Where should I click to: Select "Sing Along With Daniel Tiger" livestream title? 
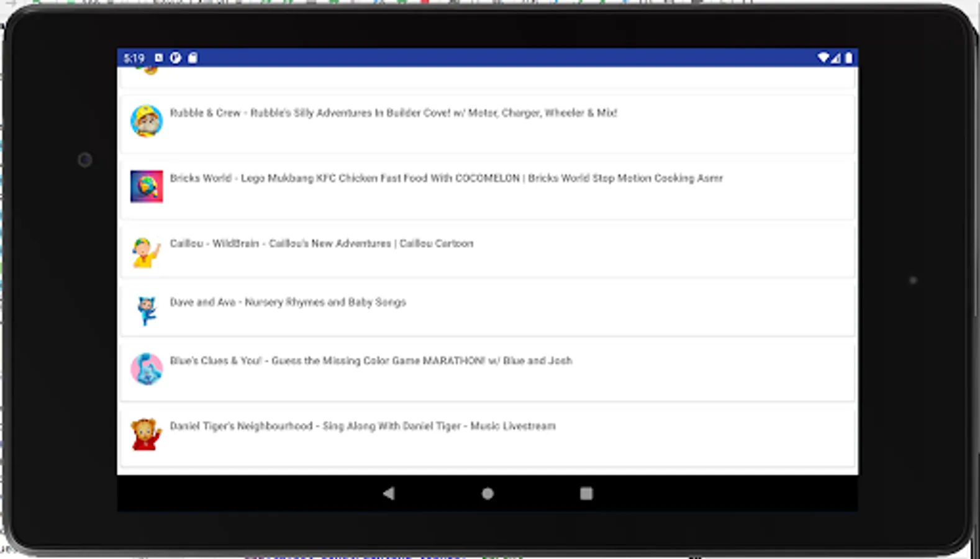click(392, 426)
